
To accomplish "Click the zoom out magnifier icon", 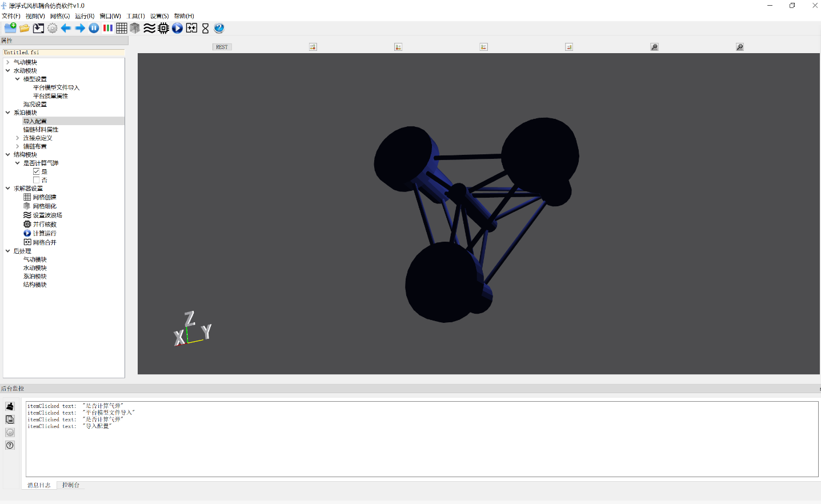I will click(x=739, y=47).
